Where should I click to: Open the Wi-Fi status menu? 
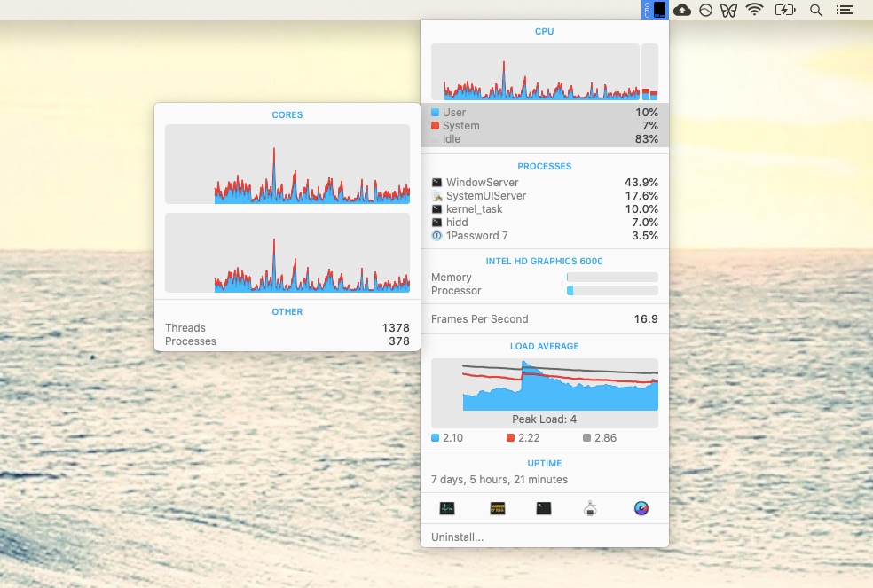(x=754, y=10)
